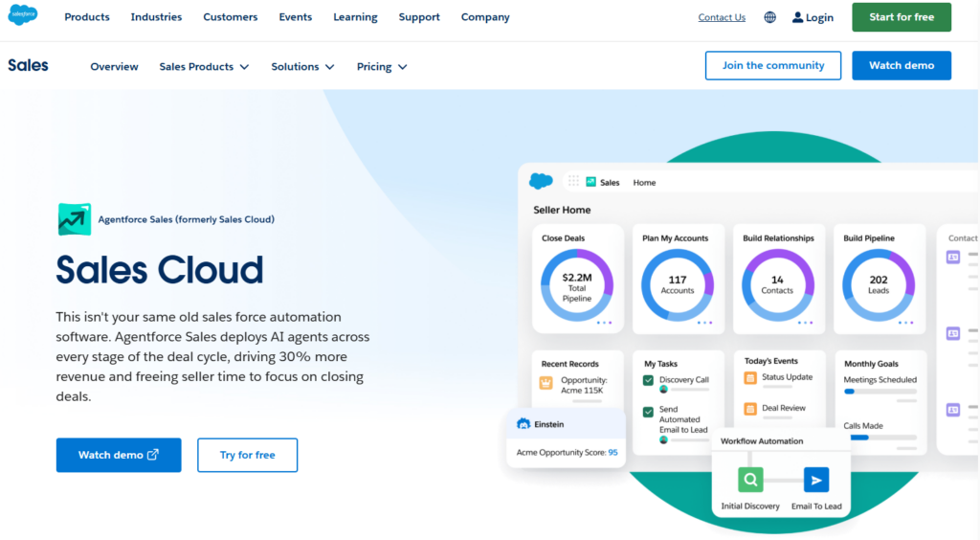The height and width of the screenshot is (540, 980).
Task: Click the Close Deals $2.2M donut chart
Action: click(x=577, y=285)
